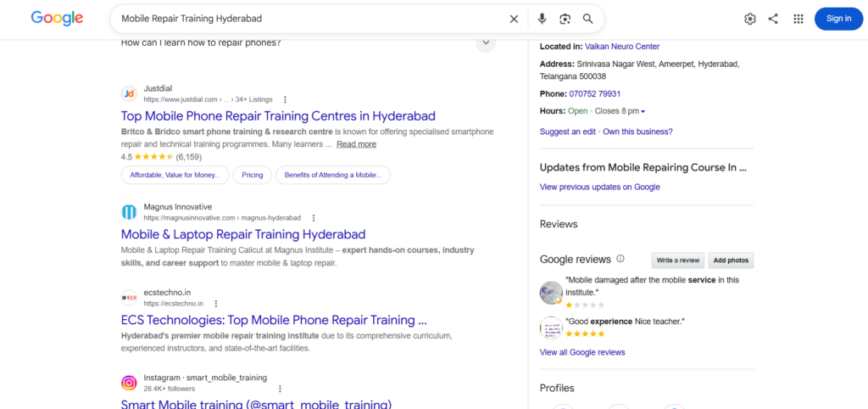Click the magnifier search icon
868x409 pixels.
[x=588, y=19]
